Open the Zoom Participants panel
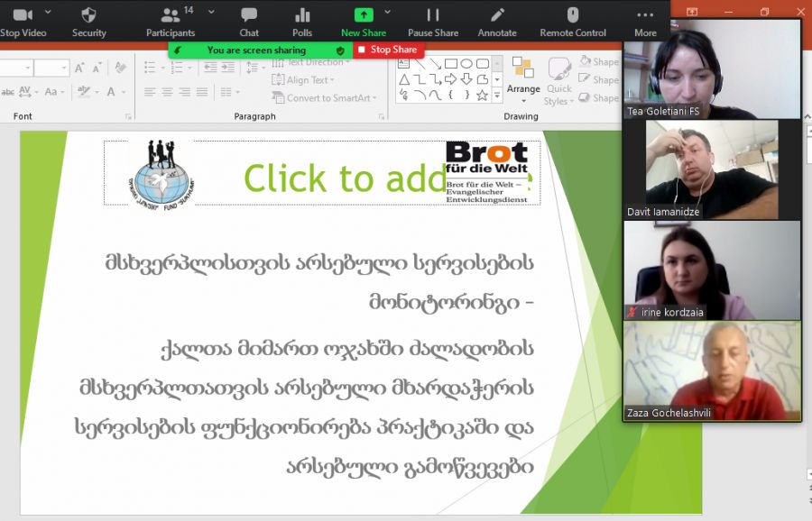The width and height of the screenshot is (812, 521). (171, 23)
